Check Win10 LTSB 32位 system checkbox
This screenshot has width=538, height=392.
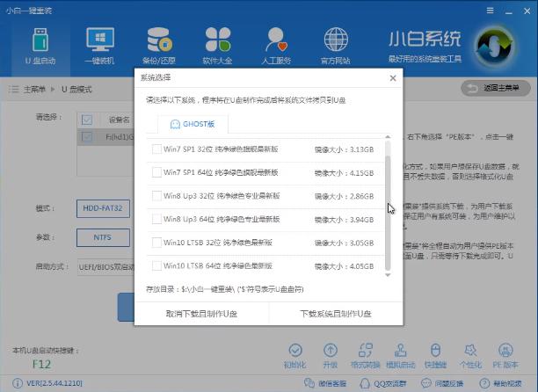coord(156,243)
